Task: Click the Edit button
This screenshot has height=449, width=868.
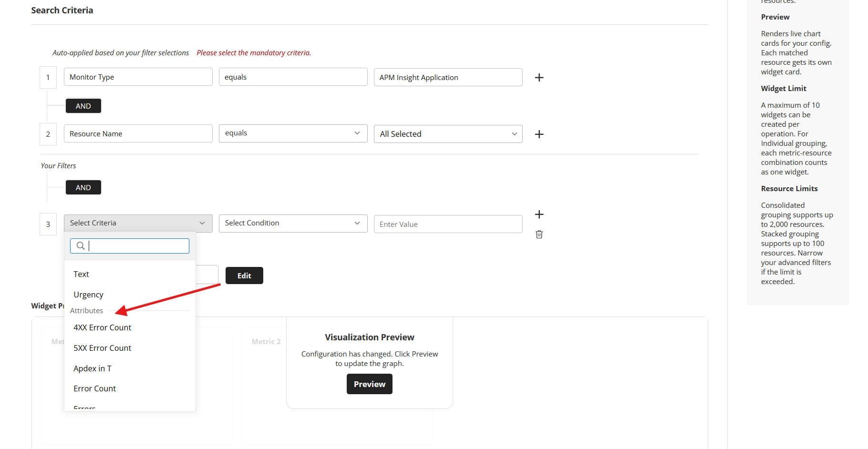Action: [x=244, y=276]
